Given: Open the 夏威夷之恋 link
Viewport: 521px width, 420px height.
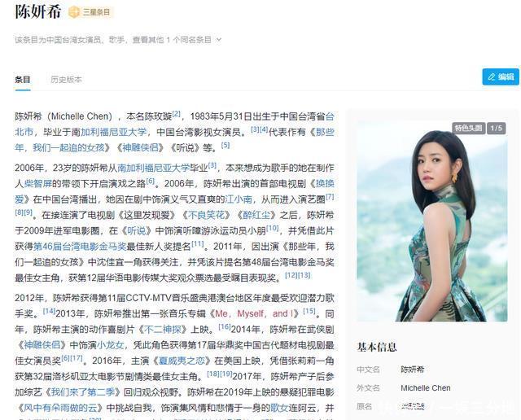Looking at the screenshot, I should pyautogui.click(x=181, y=361).
